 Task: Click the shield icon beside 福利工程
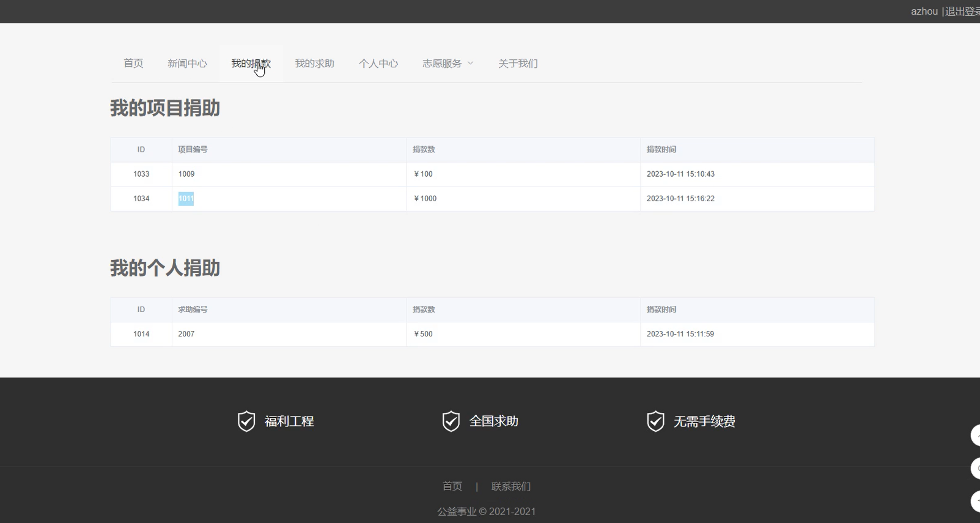coord(246,421)
